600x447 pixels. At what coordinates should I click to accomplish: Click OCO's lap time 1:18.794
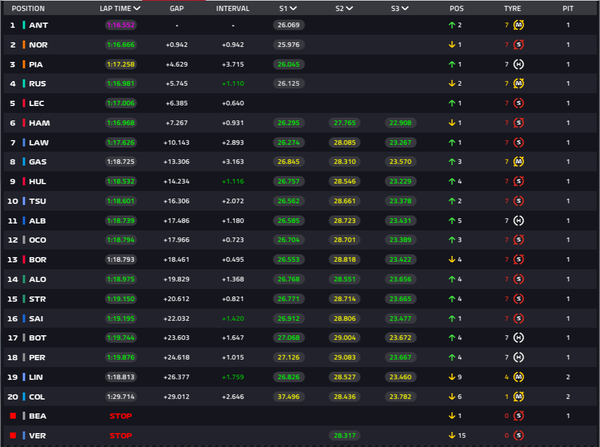click(121, 240)
